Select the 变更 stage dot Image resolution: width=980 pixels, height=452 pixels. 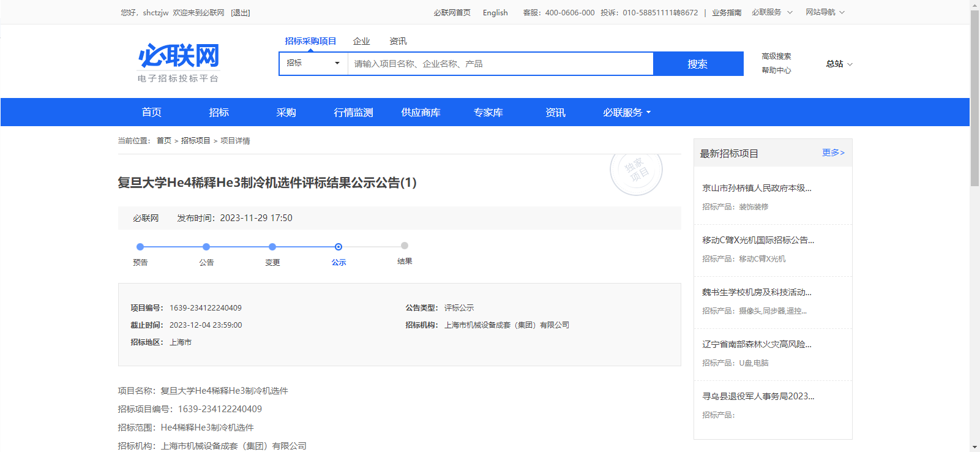(x=272, y=247)
